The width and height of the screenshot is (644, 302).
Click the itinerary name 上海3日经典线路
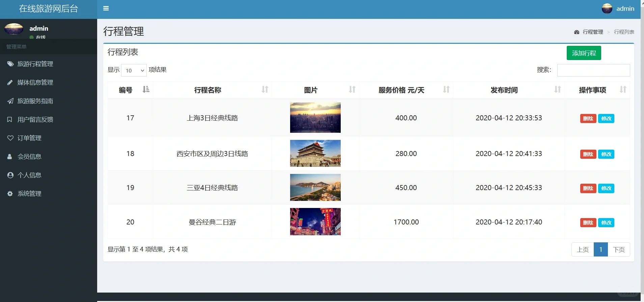pos(213,118)
